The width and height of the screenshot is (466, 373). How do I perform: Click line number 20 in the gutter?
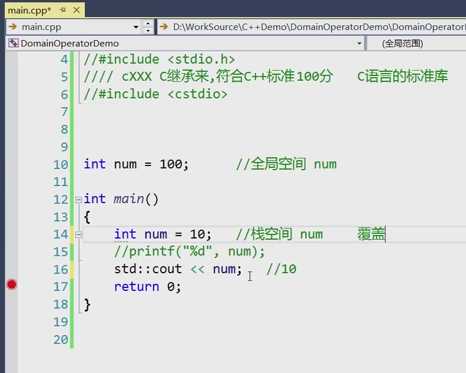[61, 340]
